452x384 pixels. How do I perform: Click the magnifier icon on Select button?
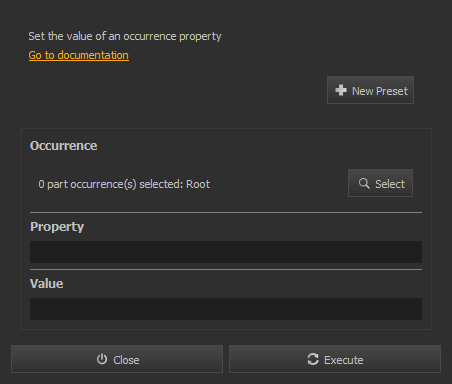pyautogui.click(x=364, y=183)
